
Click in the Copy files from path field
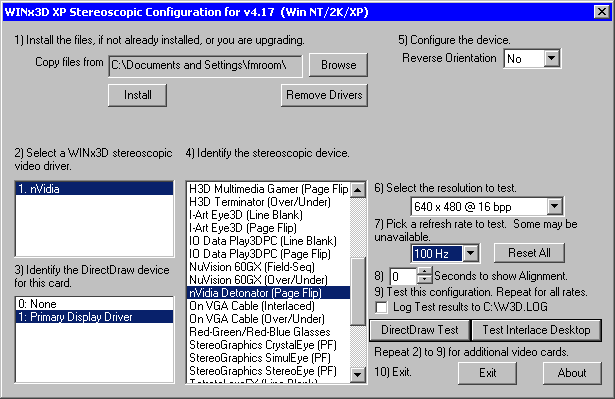205,65
